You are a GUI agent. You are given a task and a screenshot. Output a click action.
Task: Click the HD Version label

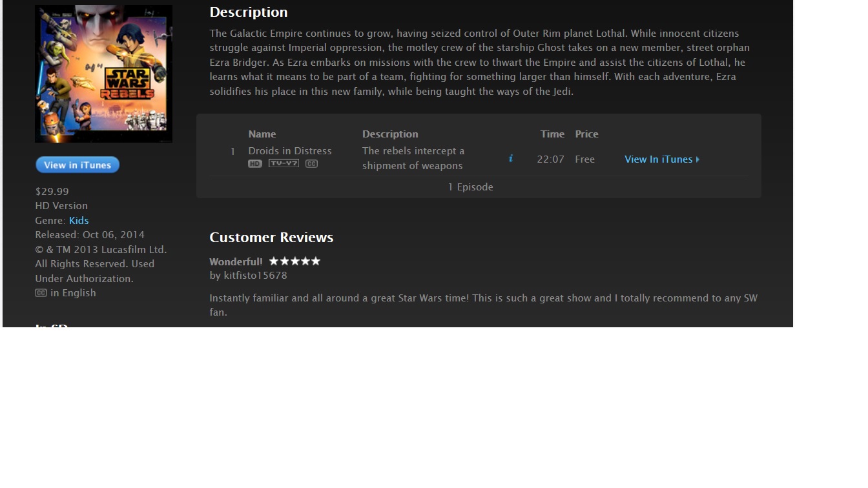(x=61, y=206)
